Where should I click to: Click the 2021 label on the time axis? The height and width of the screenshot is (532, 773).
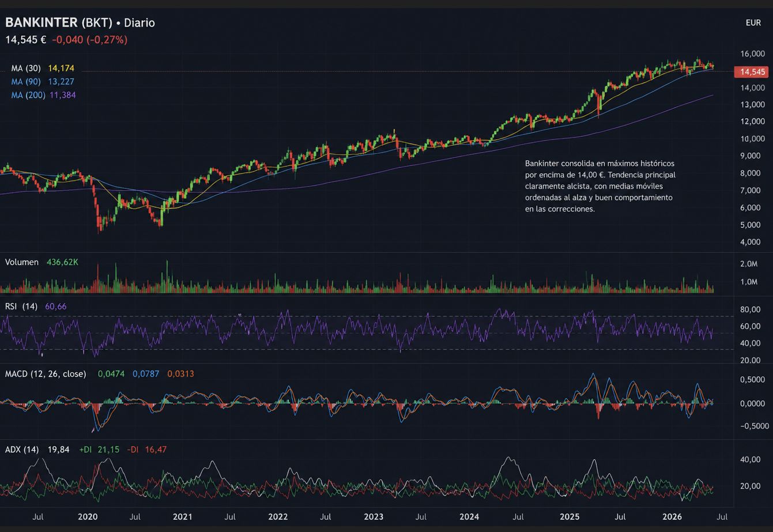pos(183,517)
